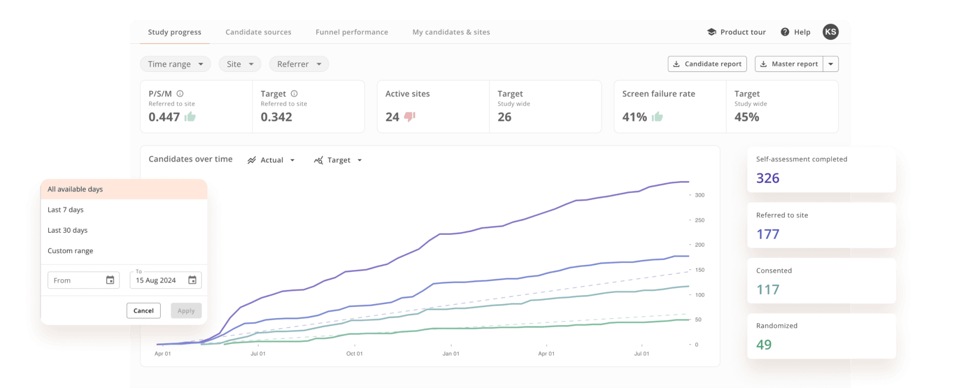Open the Funnel performance tab
Screen dimensions: 980x388
352,32
